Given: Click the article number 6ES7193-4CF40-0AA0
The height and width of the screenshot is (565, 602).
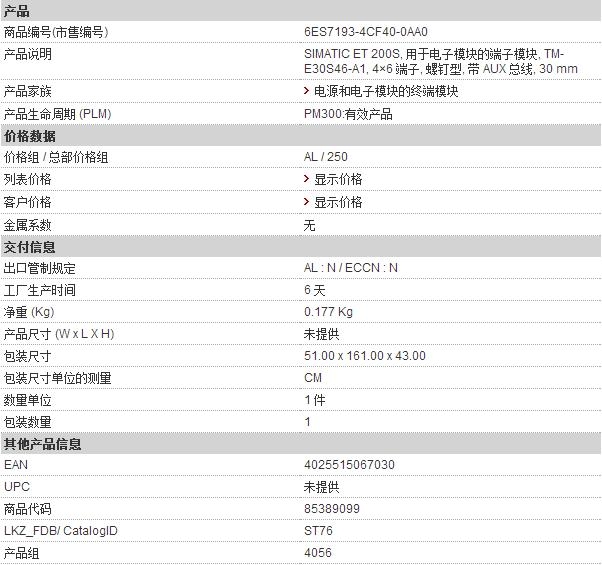Looking at the screenshot, I should click(366, 32).
